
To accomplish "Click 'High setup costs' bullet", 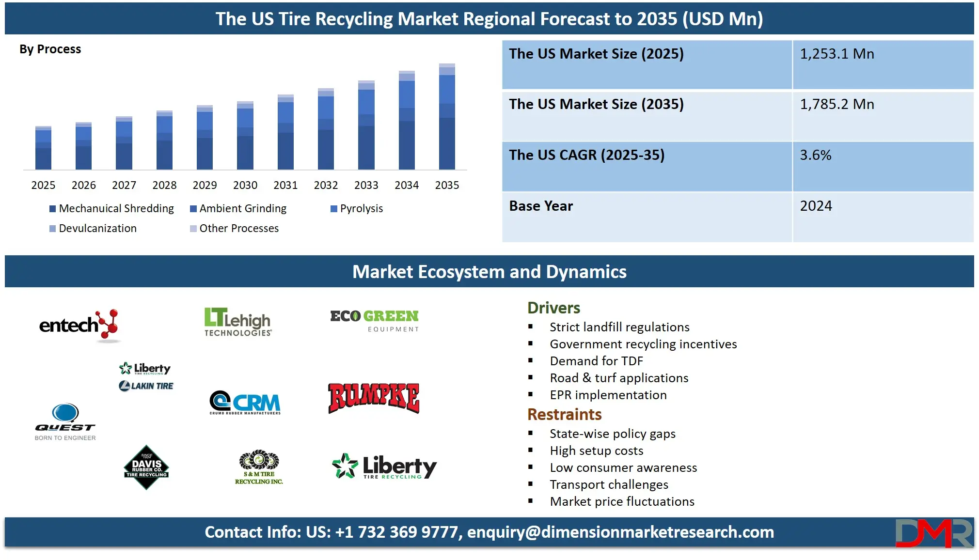I will tap(597, 451).
